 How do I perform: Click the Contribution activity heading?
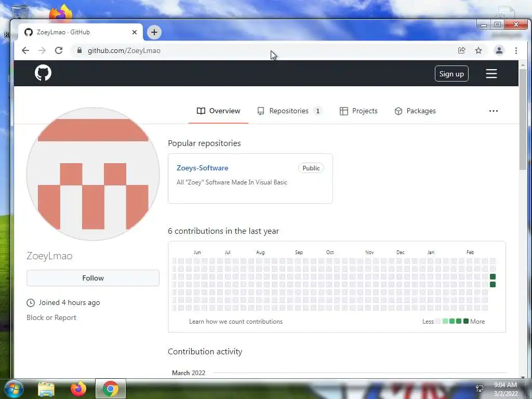205,352
